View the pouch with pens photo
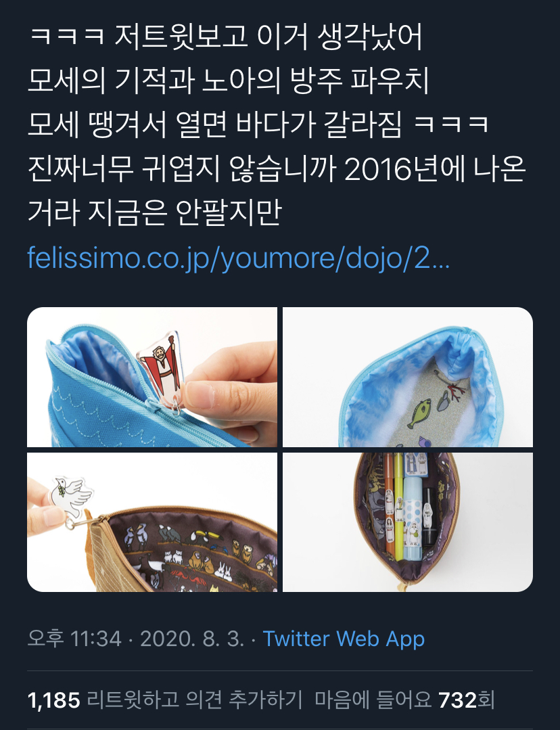This screenshot has height=730, width=560. pyautogui.click(x=408, y=522)
